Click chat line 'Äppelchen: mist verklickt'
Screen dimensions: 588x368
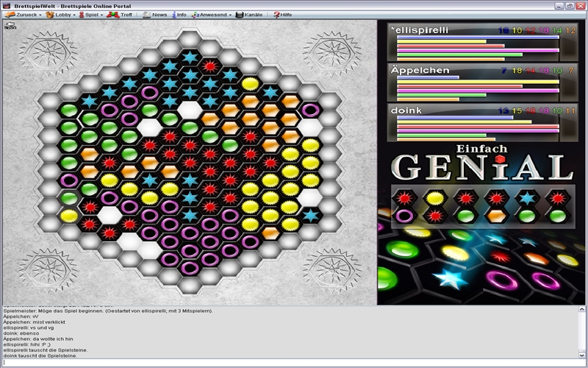(x=34, y=322)
